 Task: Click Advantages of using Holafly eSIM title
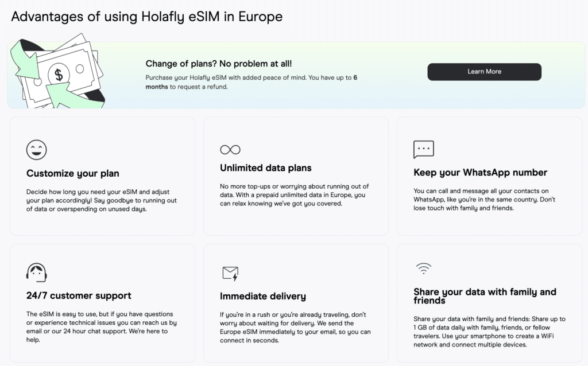click(146, 17)
